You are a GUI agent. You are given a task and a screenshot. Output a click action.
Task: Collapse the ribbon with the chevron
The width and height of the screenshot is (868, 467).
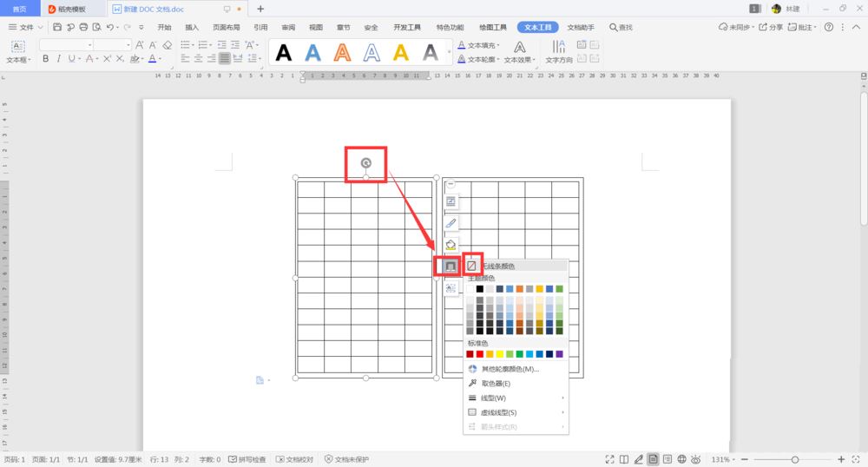(x=856, y=27)
